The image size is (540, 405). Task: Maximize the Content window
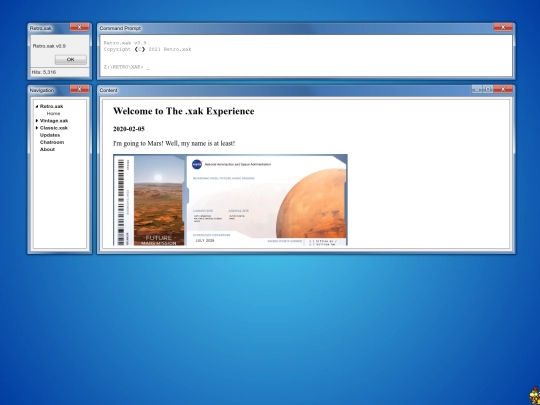point(488,89)
